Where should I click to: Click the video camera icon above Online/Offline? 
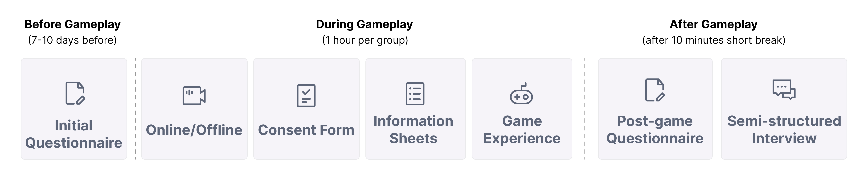194,96
